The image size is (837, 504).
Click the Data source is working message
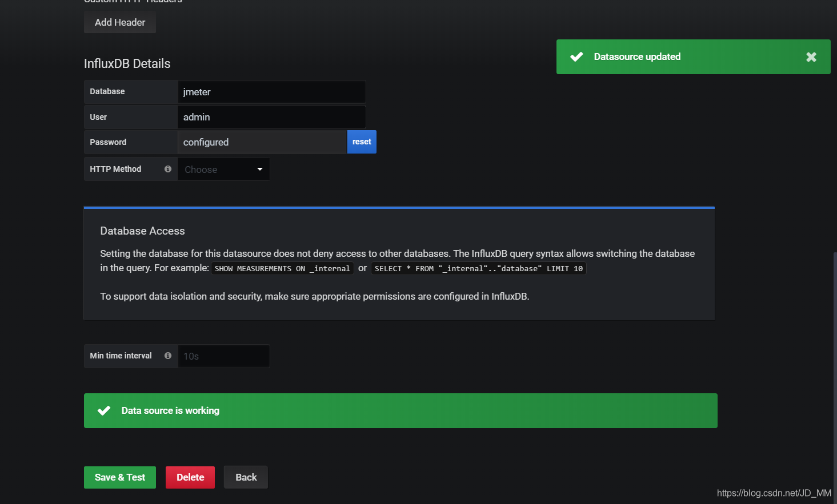tap(170, 410)
